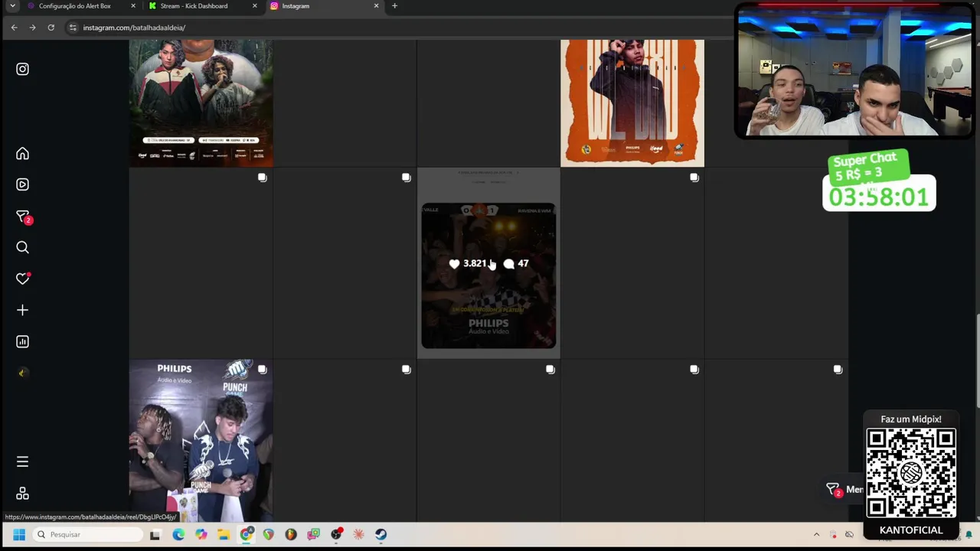View site information icon in address bar
The image size is (980, 551).
(73, 28)
